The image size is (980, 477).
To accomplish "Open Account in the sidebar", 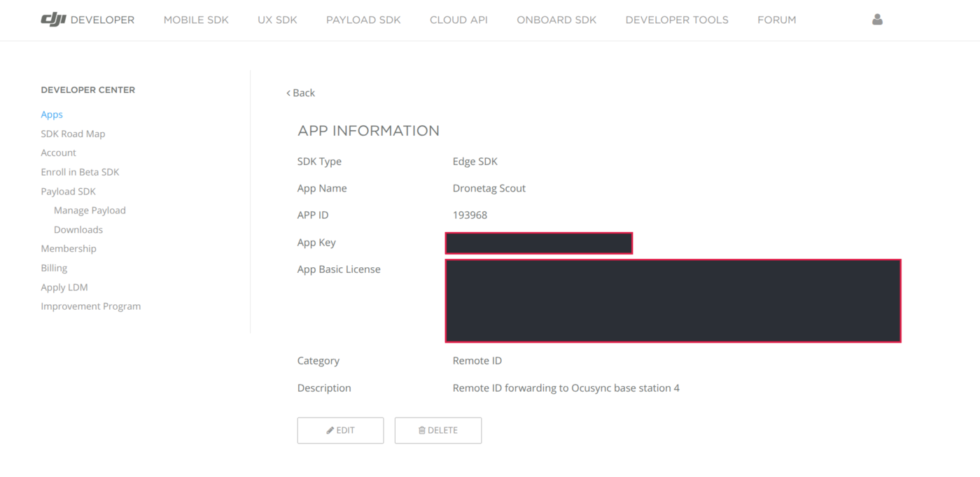I will click(x=58, y=152).
